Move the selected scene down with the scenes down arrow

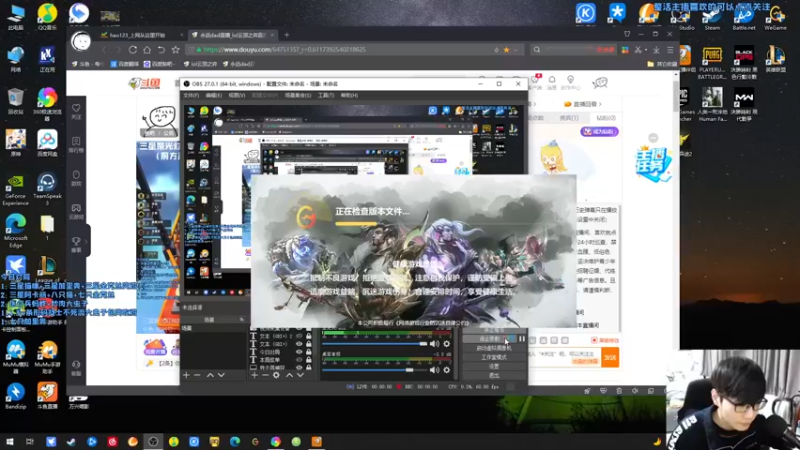[x=221, y=375]
